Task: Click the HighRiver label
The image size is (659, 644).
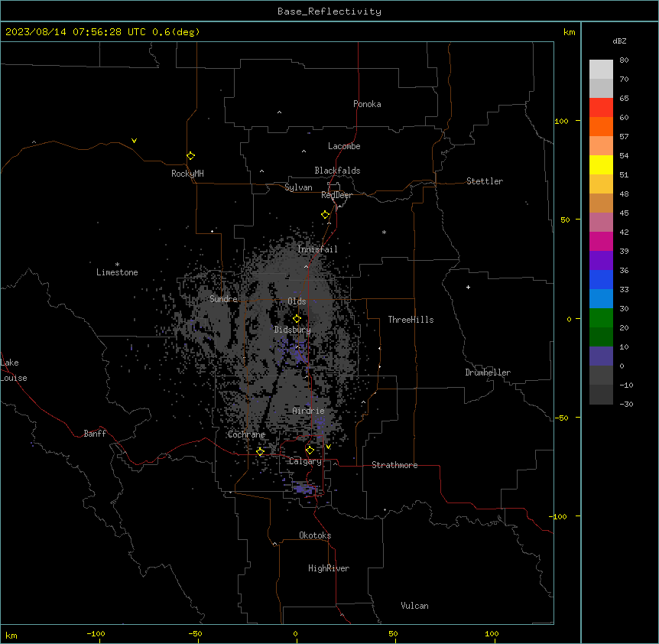Action: [329, 568]
